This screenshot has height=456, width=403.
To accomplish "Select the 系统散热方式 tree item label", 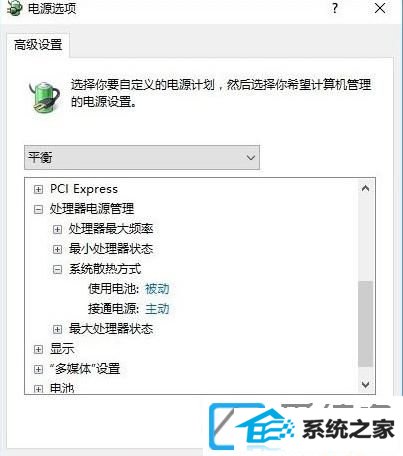I will 105,269.
